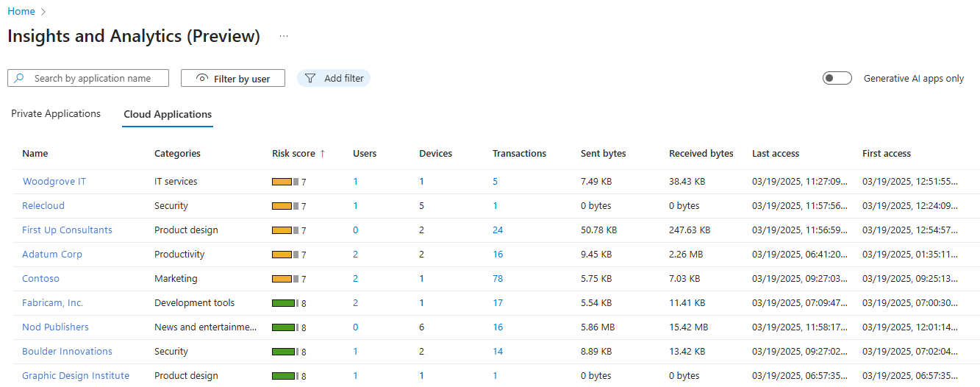The width and height of the screenshot is (980, 387).
Task: Open Contoso users count 2
Action: coord(356,279)
